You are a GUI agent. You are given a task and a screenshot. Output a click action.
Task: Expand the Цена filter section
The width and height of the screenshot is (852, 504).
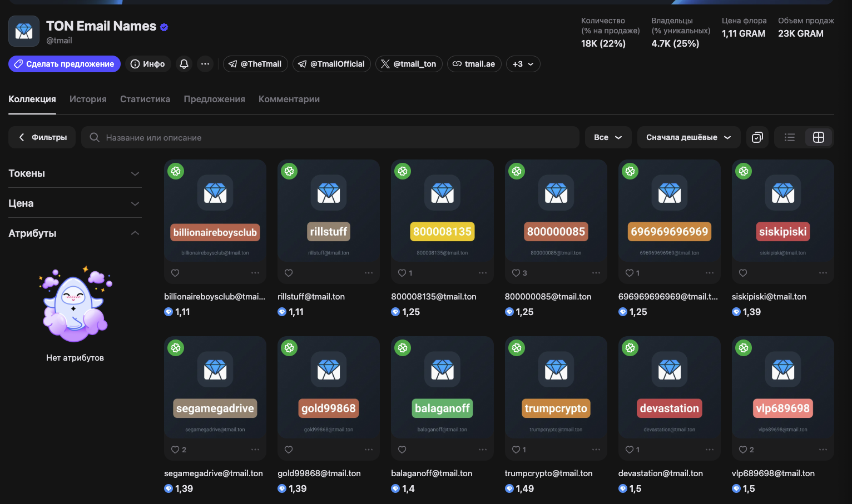tap(75, 203)
